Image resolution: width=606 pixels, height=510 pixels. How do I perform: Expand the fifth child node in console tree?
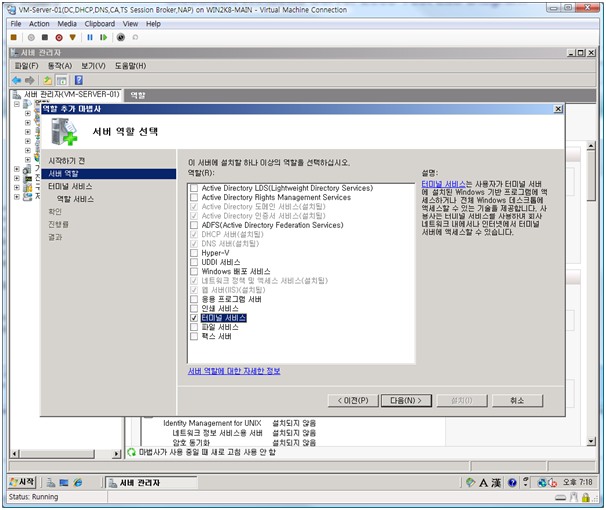tap(27, 150)
